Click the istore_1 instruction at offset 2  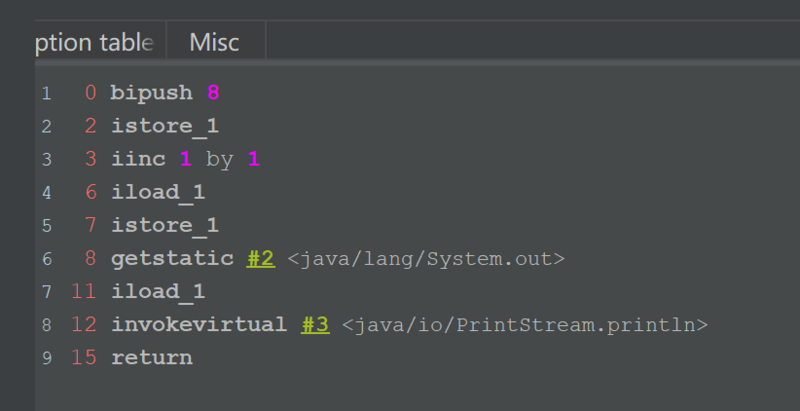[x=164, y=126]
